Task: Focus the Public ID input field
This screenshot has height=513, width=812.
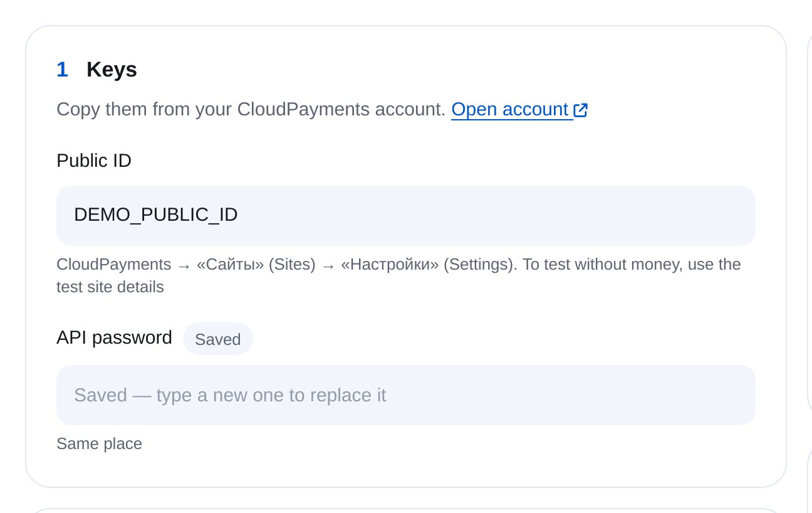Action: 406,215
